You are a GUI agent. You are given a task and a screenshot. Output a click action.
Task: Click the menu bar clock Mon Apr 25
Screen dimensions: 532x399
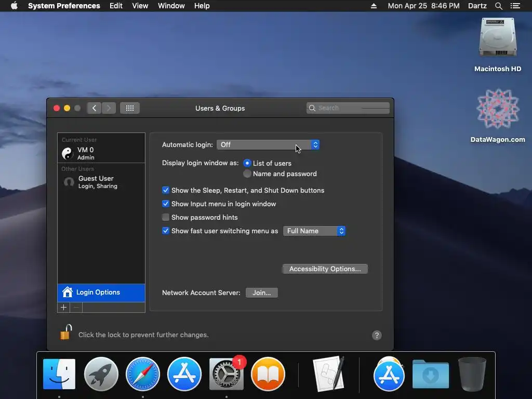pos(423,6)
